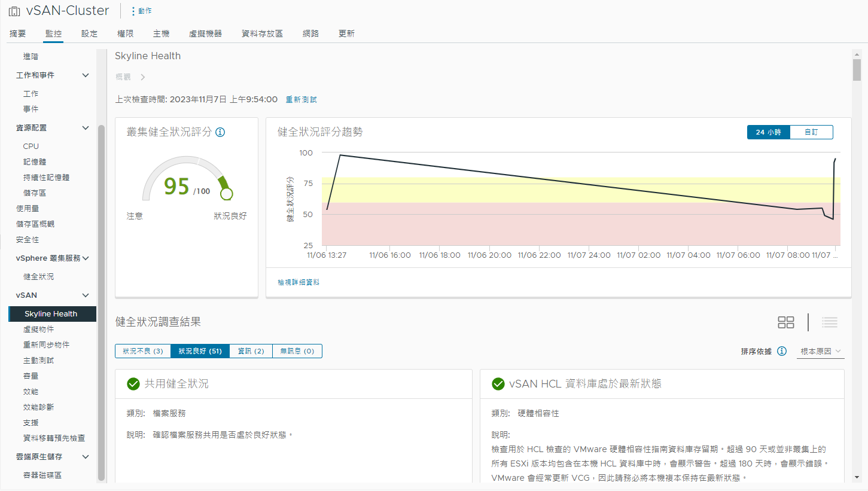Open the 設定 tab
Image resolution: width=868 pixels, height=491 pixels.
pos(89,33)
